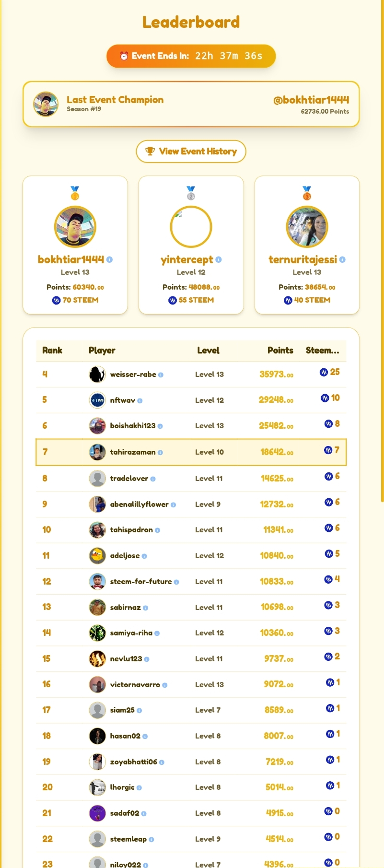
Task: Click info icon beside yintercept name
Action: (219, 259)
